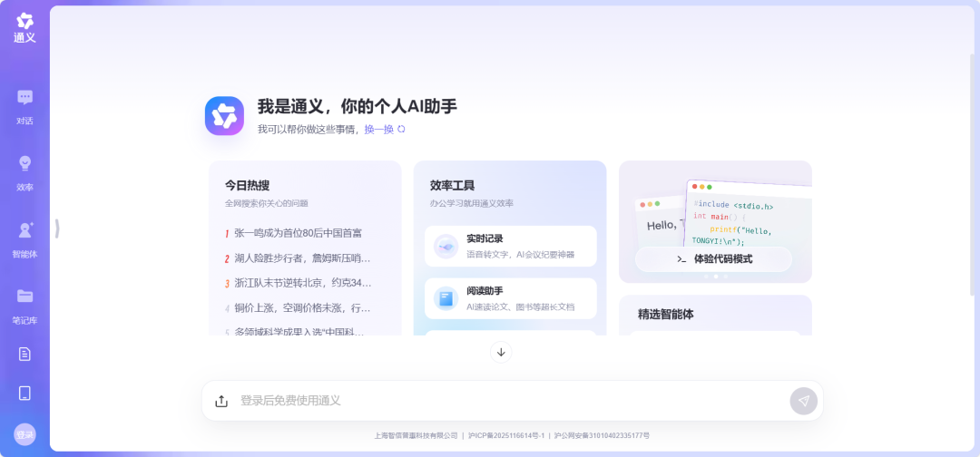This screenshot has height=457, width=980.
Task: Select the third carousel dot
Action: [x=725, y=276]
